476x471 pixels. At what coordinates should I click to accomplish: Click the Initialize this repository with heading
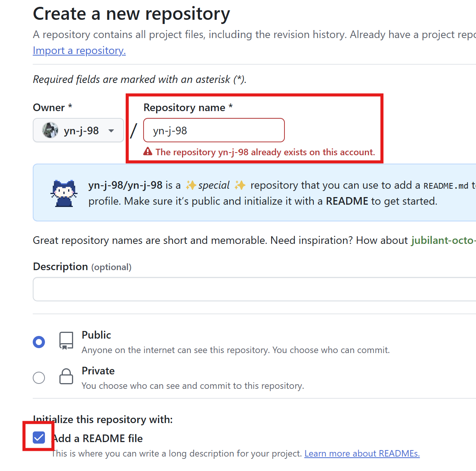click(103, 420)
